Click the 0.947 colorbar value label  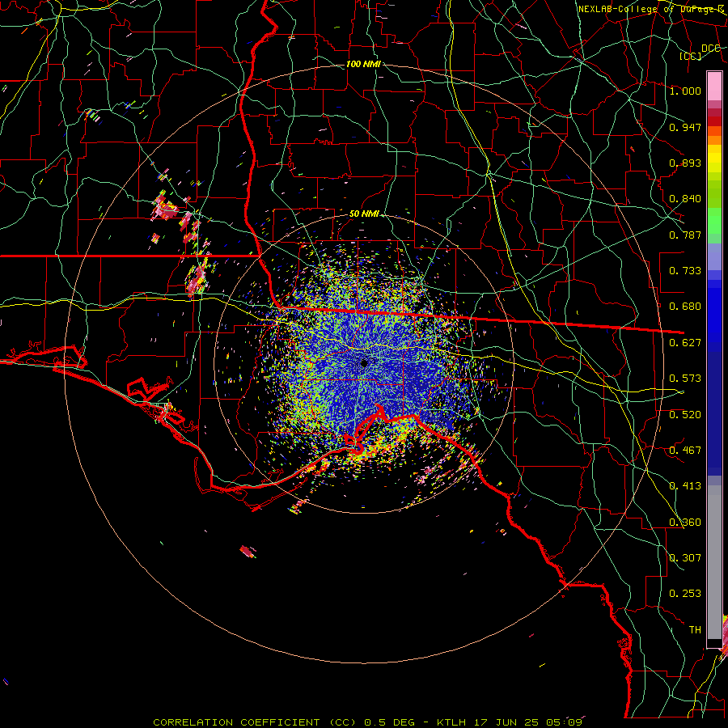pos(685,127)
